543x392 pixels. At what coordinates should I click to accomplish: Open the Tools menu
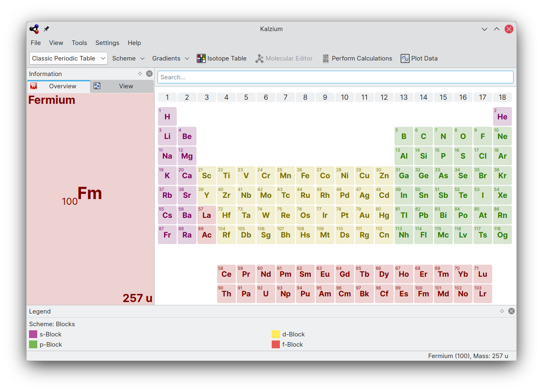[79, 43]
